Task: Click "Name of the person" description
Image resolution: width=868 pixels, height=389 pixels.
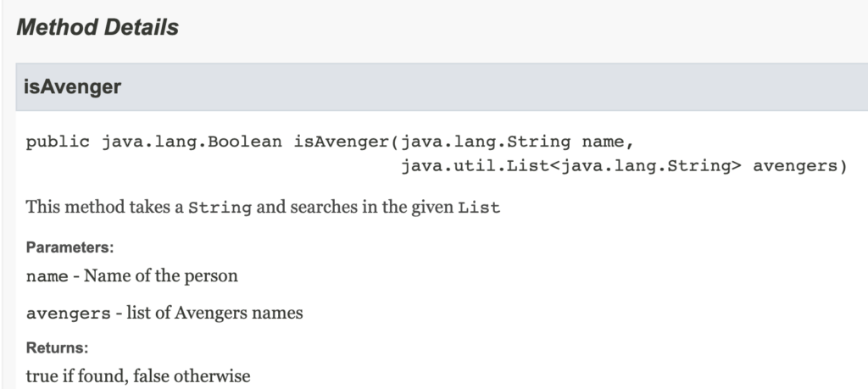Action: (160, 275)
